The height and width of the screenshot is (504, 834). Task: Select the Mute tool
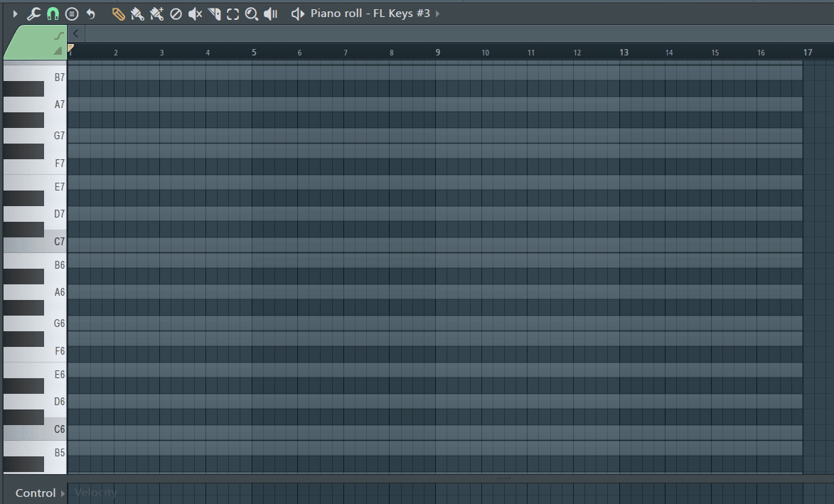click(194, 13)
